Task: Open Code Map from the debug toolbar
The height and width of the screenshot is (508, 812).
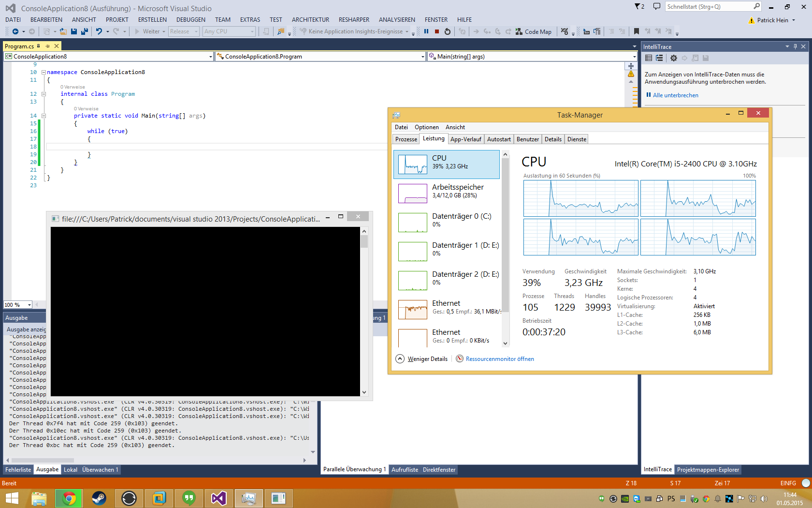Action: [533, 31]
